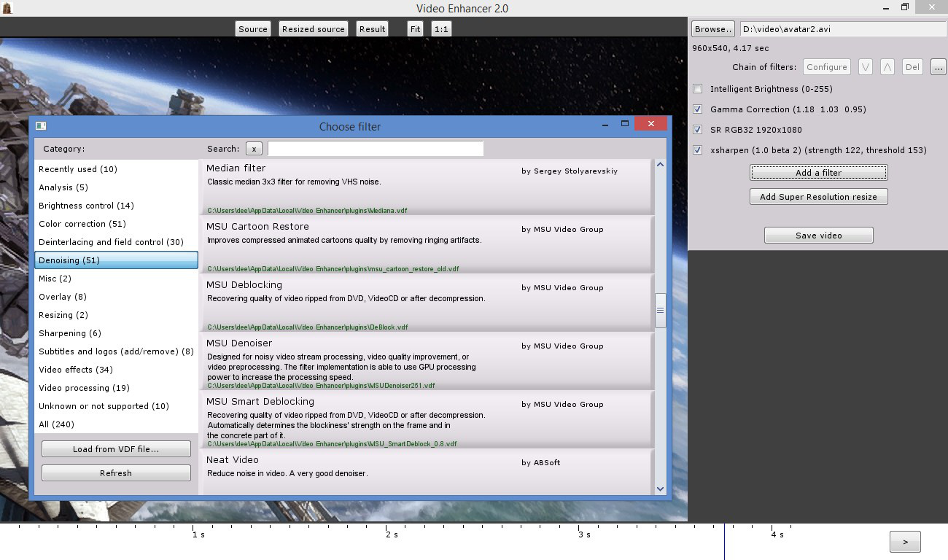The image size is (948, 560).
Task: Switch preview to Result view
Action: (372, 29)
